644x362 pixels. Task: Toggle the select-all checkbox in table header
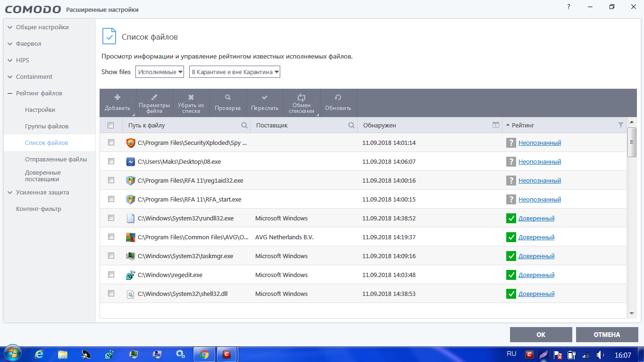coord(111,126)
